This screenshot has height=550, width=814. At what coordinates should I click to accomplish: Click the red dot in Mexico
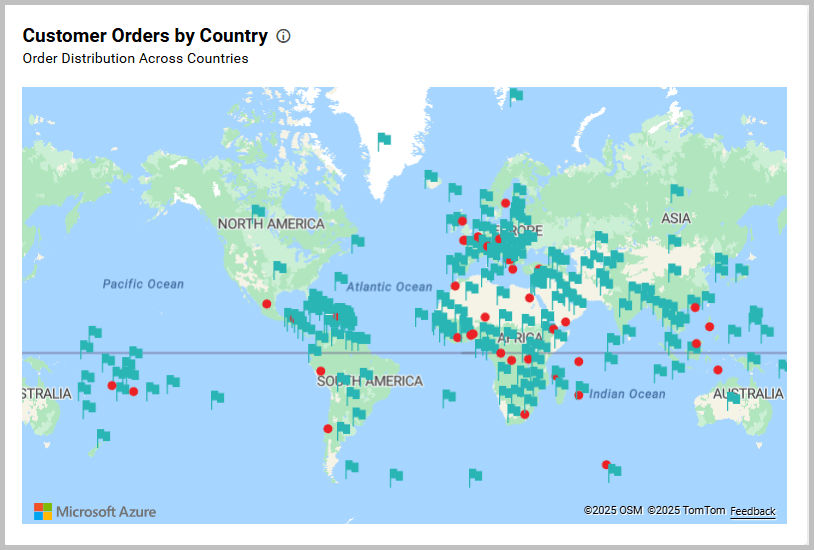(x=267, y=304)
